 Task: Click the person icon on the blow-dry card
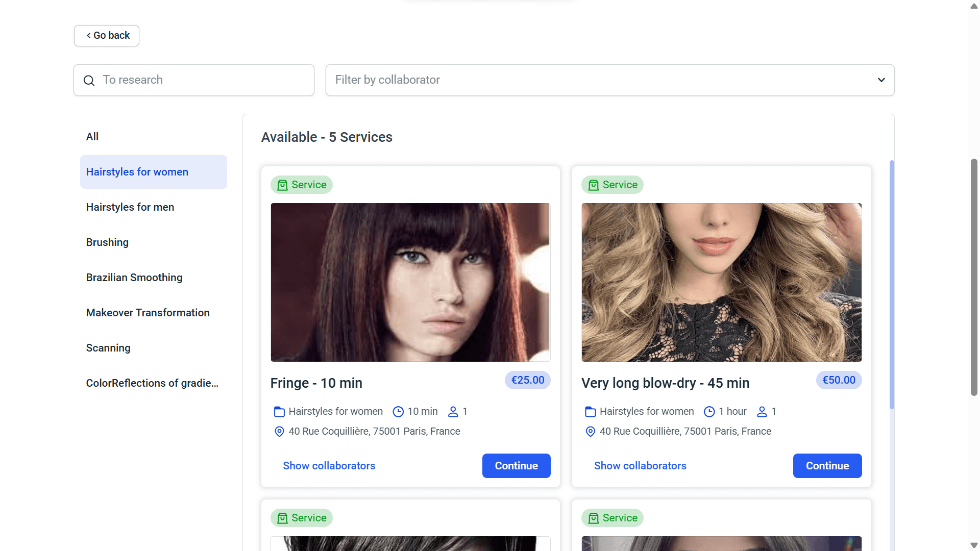click(x=762, y=412)
